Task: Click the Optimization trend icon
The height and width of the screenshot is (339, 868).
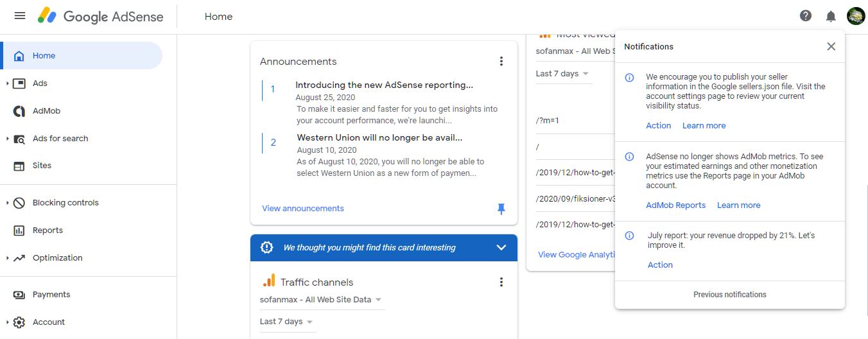Action: click(19, 258)
